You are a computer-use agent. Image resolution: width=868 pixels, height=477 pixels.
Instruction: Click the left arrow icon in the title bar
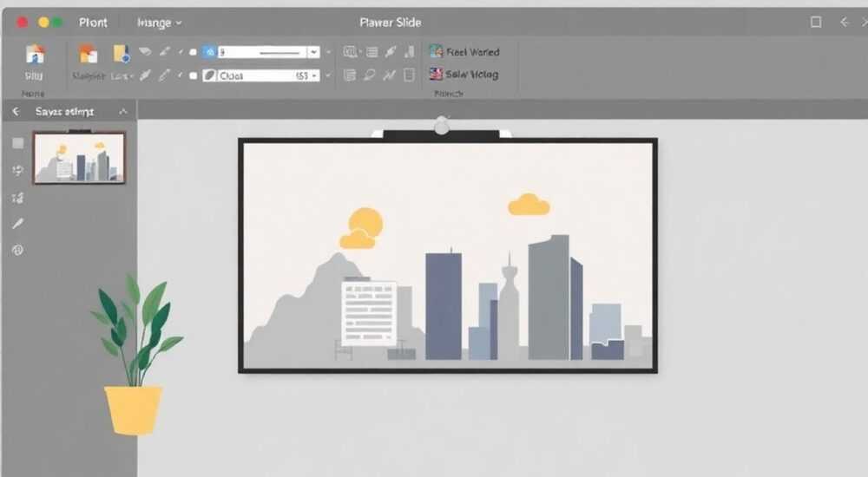coord(845,23)
